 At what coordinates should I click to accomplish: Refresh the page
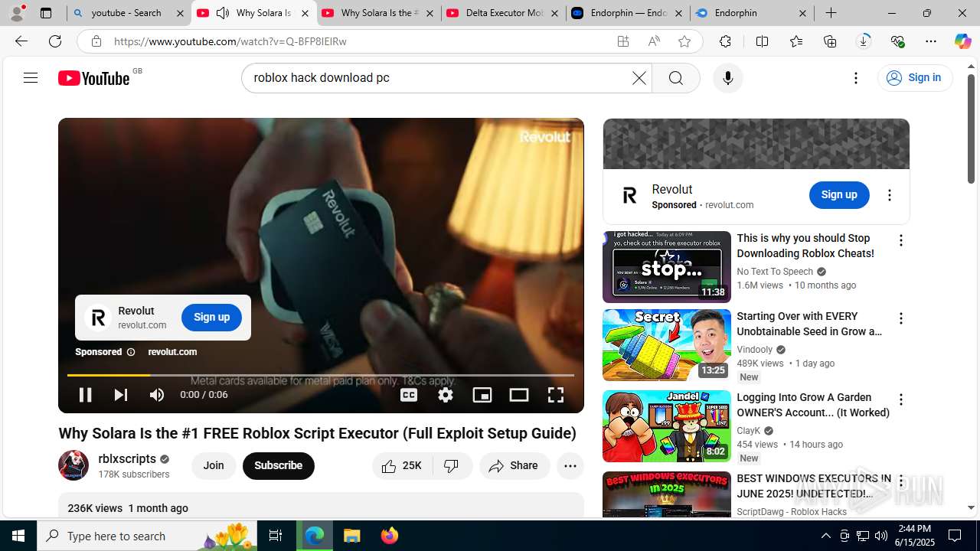coord(55,41)
